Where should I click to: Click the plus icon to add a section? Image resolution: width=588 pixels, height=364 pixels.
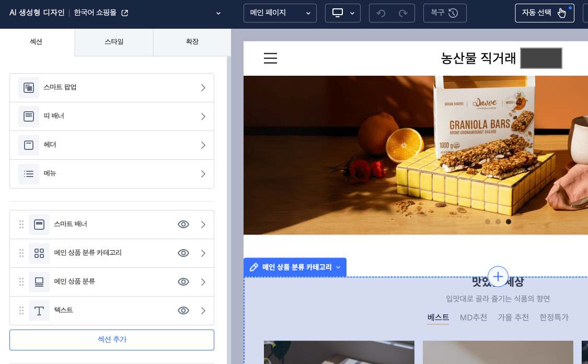[498, 276]
